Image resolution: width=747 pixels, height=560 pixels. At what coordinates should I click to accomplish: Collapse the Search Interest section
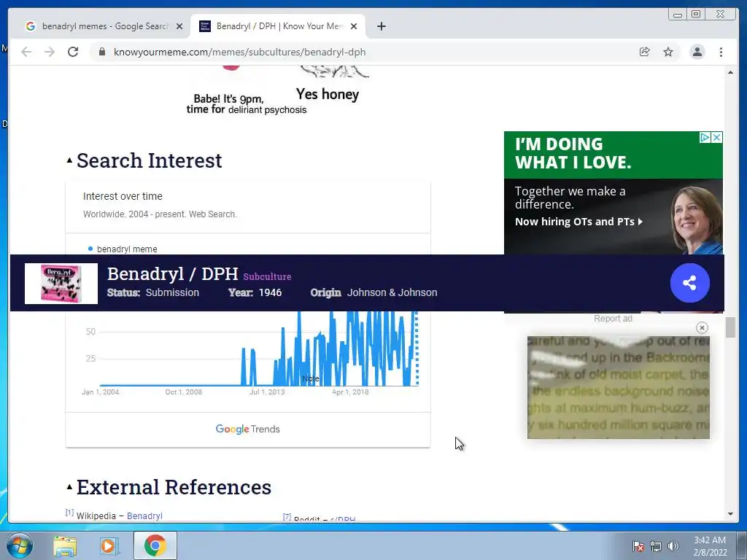[x=69, y=160]
